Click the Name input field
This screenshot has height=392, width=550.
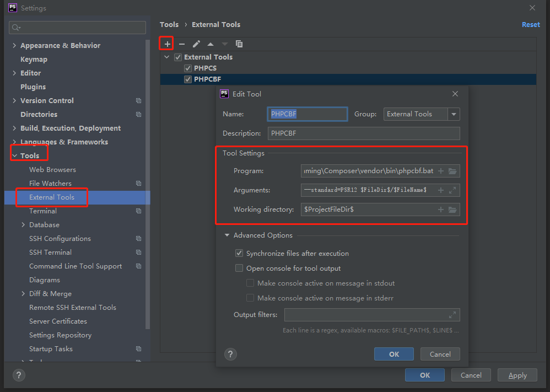click(x=308, y=114)
